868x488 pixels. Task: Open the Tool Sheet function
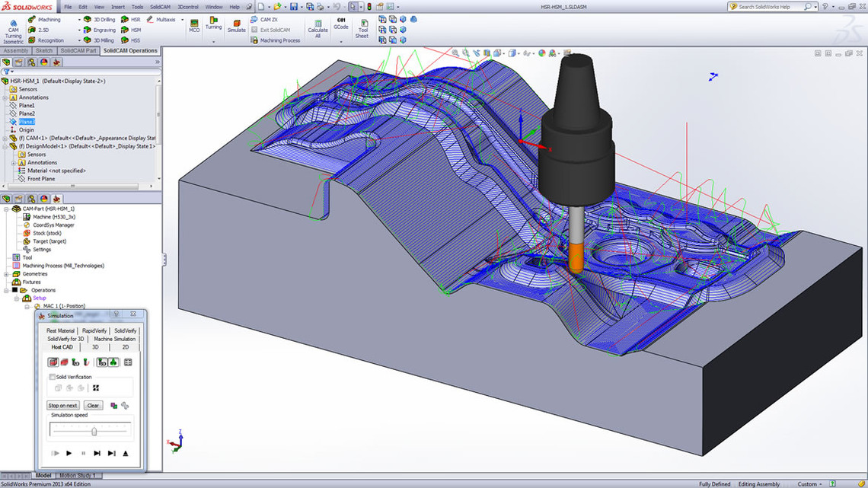[362, 28]
